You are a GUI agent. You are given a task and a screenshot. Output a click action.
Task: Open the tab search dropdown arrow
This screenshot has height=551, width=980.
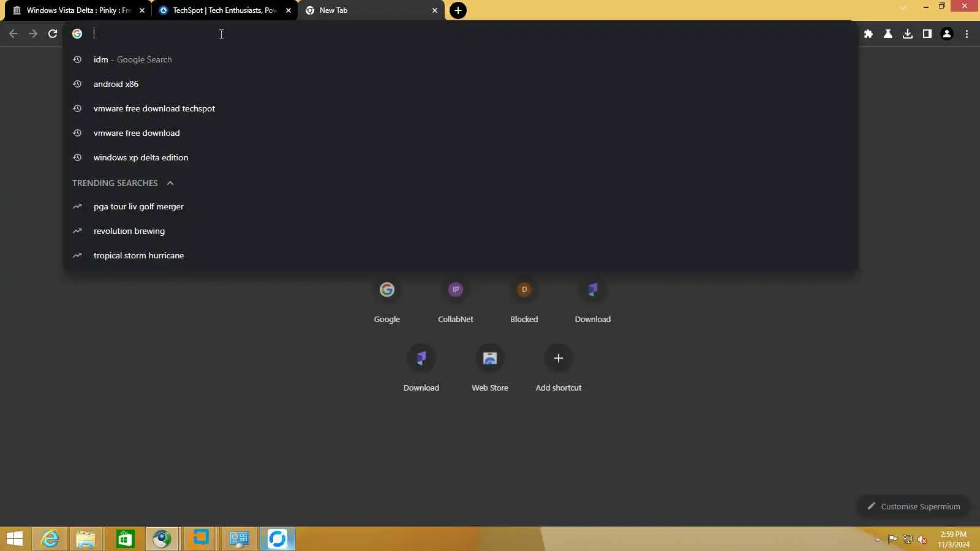(x=903, y=7)
